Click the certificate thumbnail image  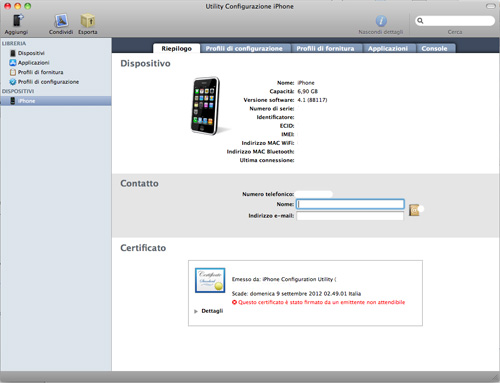[x=210, y=280]
